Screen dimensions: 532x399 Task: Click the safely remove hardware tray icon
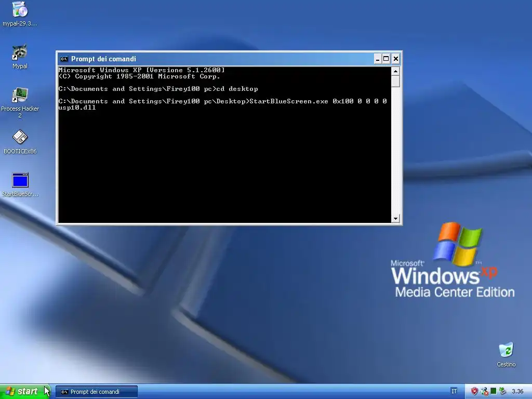(502, 392)
